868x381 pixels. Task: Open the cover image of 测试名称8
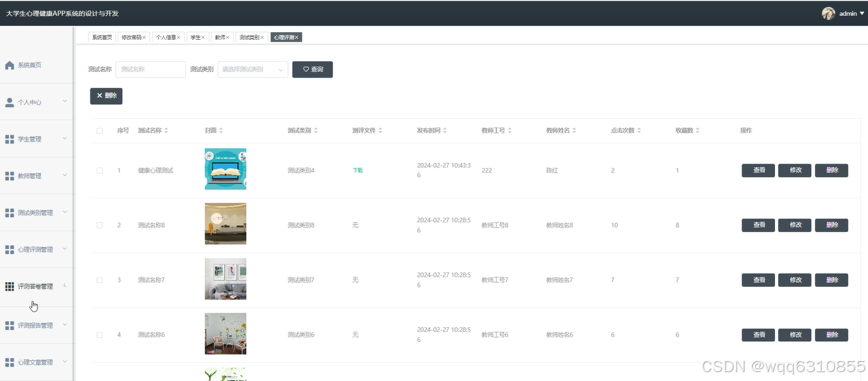click(x=225, y=224)
